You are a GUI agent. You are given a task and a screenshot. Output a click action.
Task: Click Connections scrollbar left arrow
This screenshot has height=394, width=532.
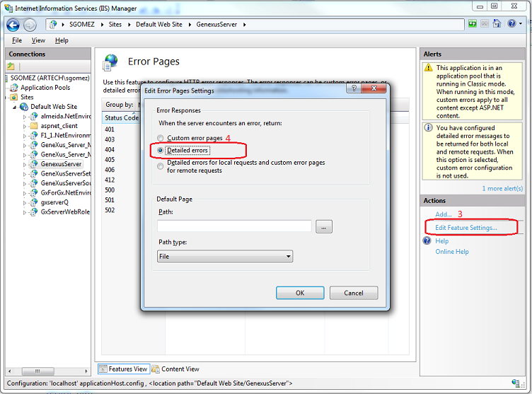coord(9,371)
